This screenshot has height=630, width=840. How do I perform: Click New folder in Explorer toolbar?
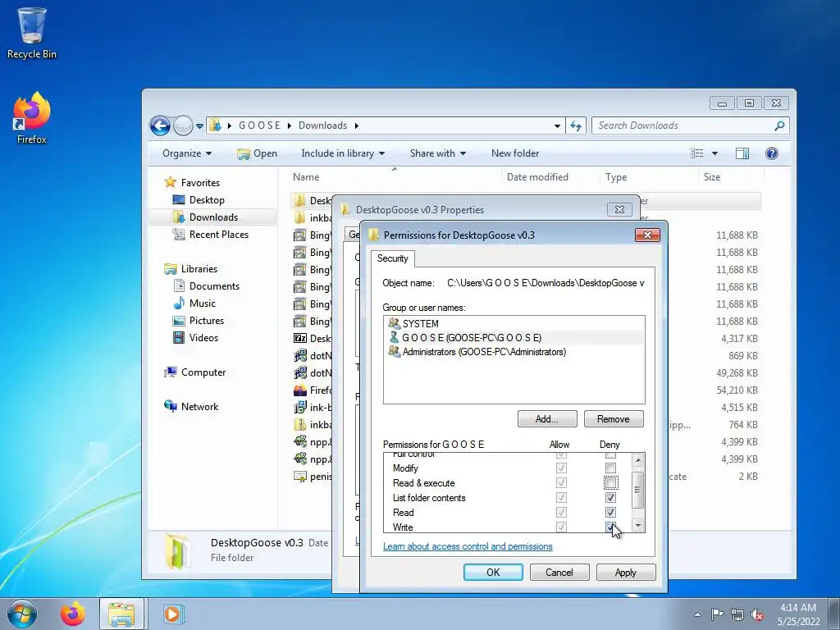pyautogui.click(x=515, y=153)
